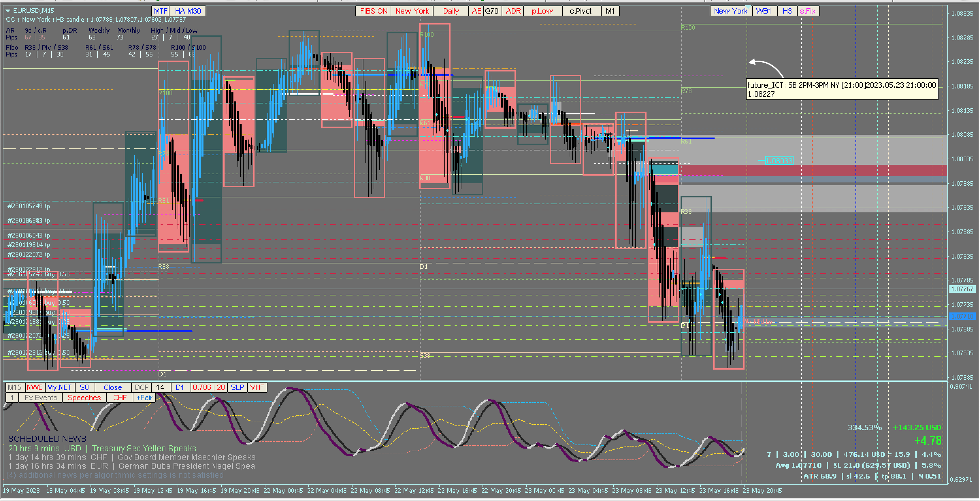The image size is (980, 501).
Task: Select the Speeches news tab
Action: (x=84, y=398)
